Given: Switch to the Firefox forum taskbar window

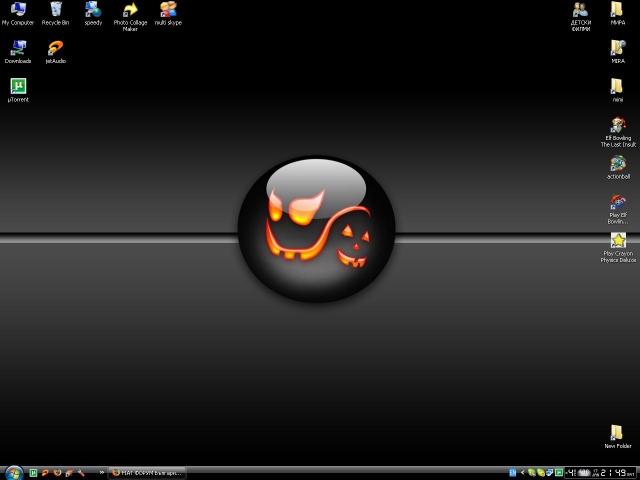Looking at the screenshot, I should [x=147, y=472].
